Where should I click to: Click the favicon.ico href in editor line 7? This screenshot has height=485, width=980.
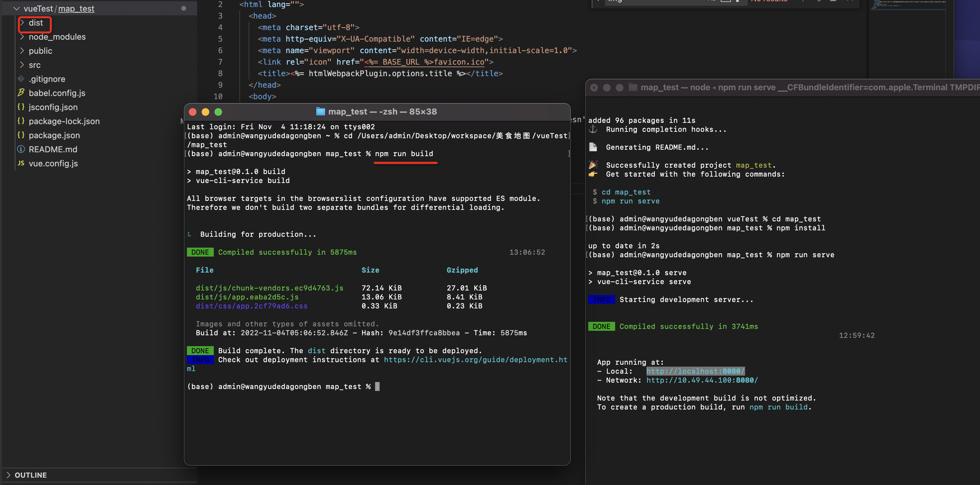424,62
